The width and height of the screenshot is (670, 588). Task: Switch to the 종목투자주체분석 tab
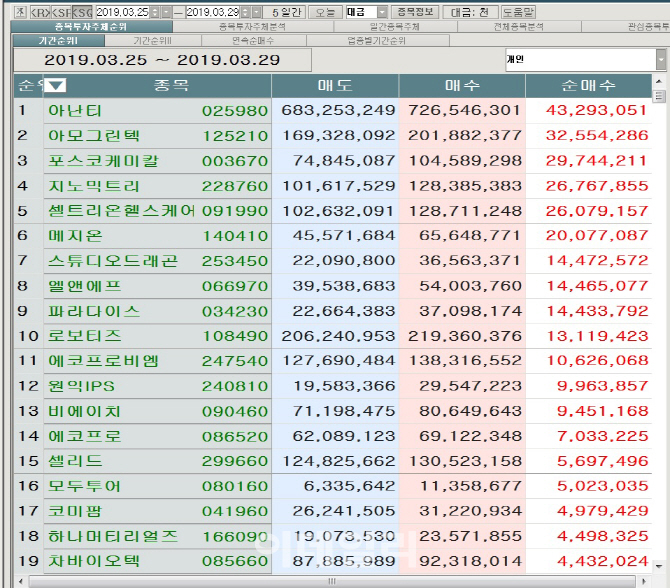251,27
